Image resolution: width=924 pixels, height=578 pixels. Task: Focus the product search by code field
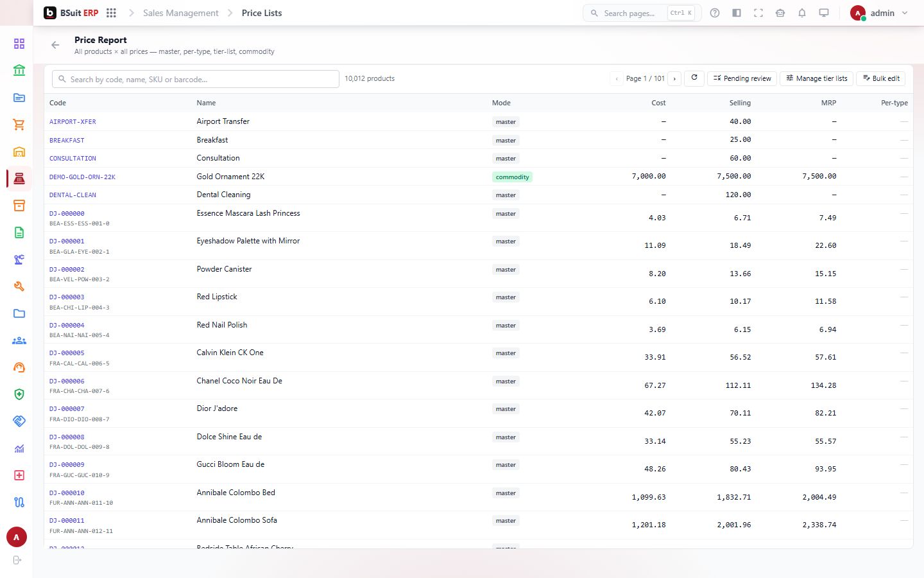click(x=196, y=79)
